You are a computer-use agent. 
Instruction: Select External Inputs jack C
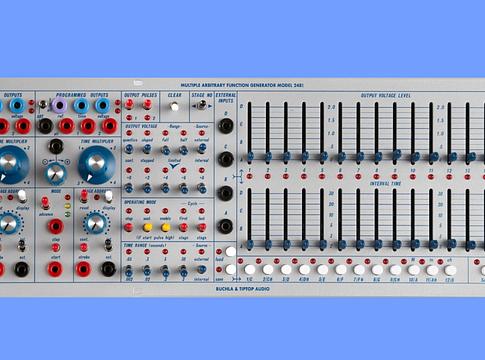click(x=225, y=159)
